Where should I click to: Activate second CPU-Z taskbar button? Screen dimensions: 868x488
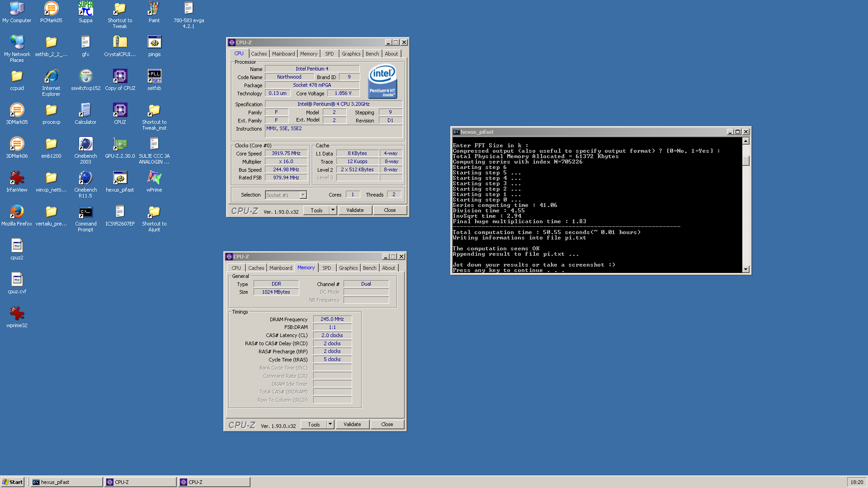click(214, 482)
